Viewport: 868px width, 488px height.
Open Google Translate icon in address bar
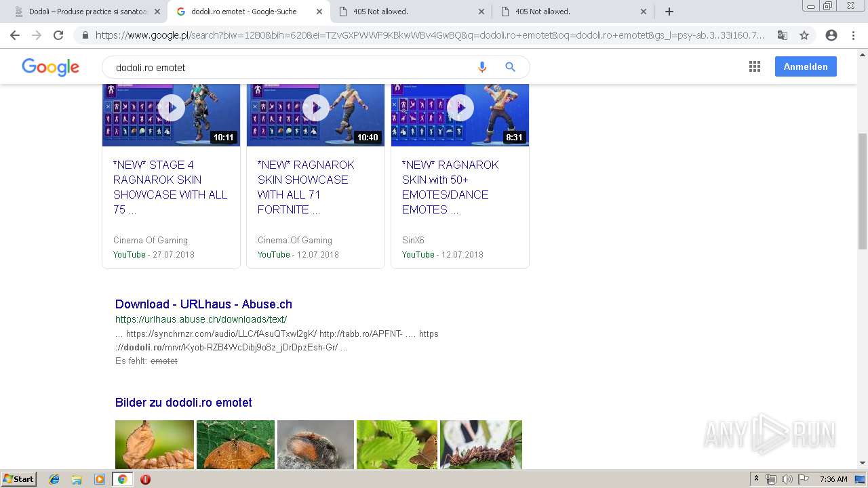click(782, 35)
